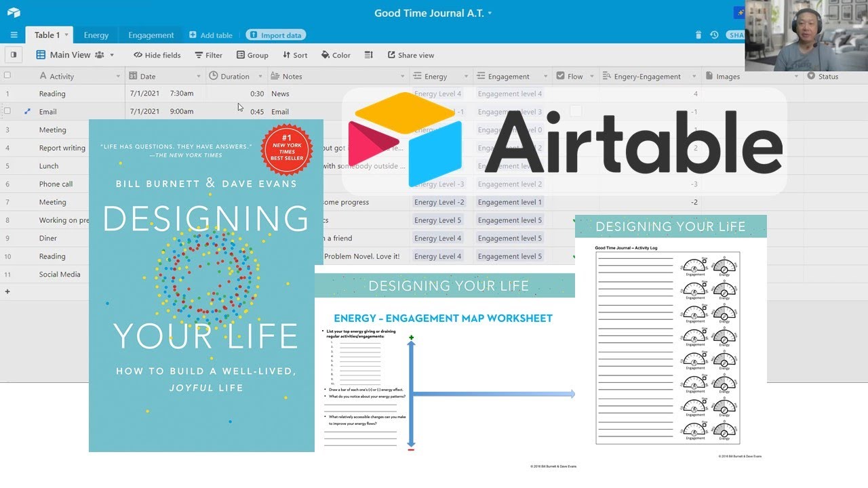Add a new row with plus icon
This screenshot has height=488, width=868.
[x=7, y=291]
